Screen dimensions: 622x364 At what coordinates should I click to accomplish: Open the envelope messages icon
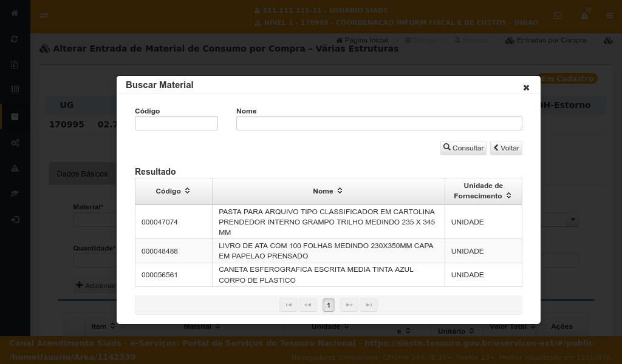[x=558, y=15]
